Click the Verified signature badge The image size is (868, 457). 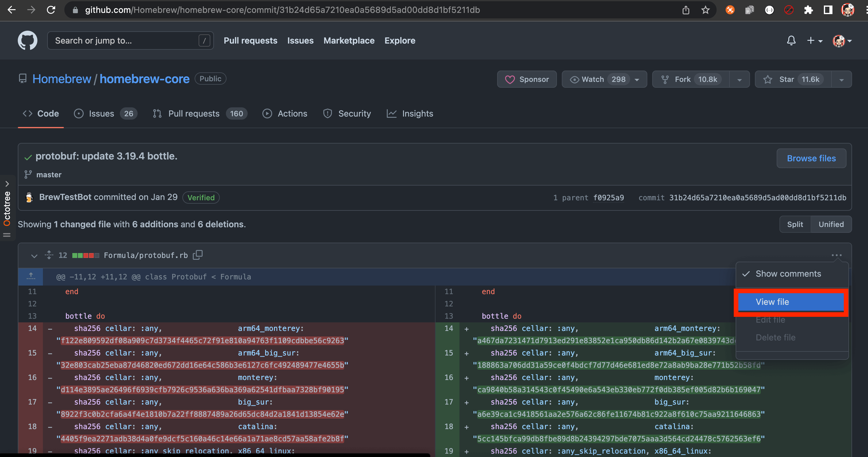point(201,198)
